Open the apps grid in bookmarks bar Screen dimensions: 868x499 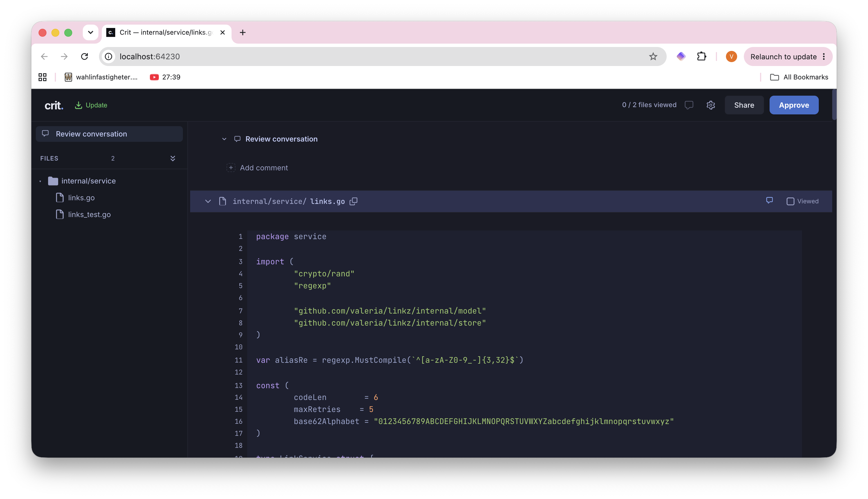tap(43, 77)
